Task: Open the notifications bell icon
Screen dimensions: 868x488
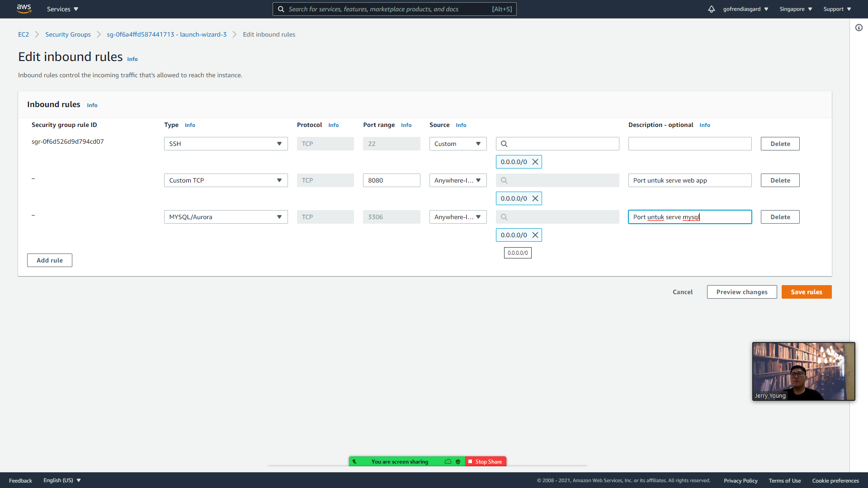Action: pos(711,9)
